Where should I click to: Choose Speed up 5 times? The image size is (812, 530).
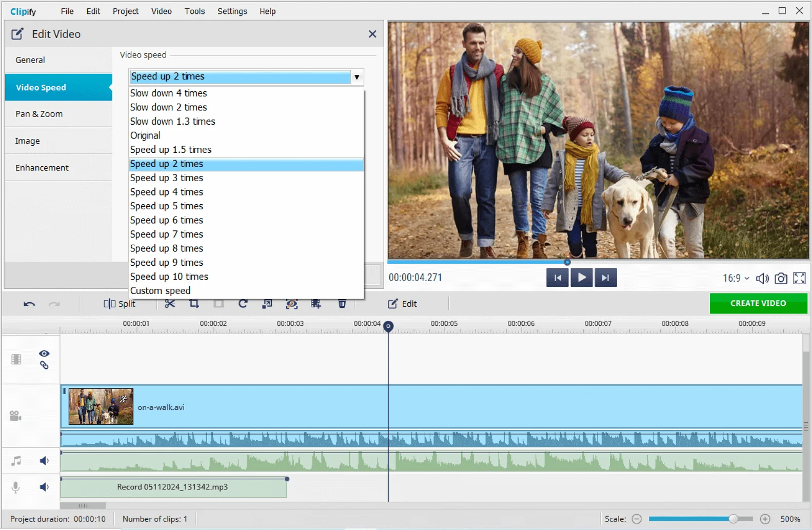point(246,206)
